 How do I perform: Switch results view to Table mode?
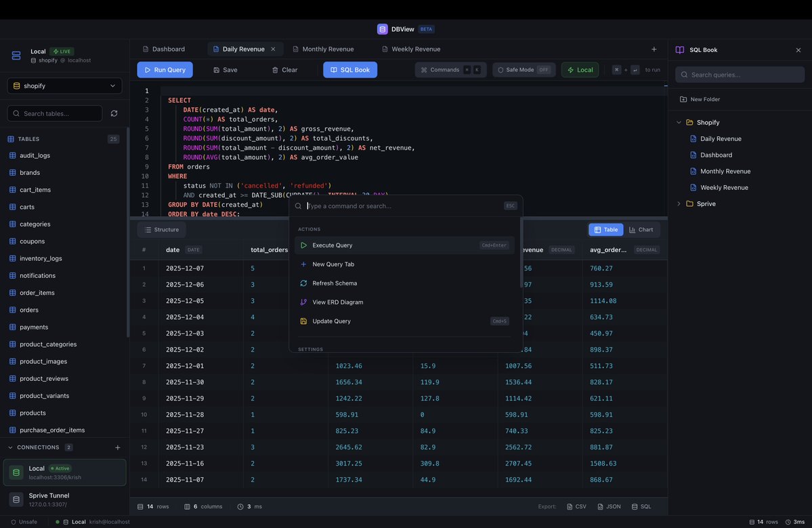coord(605,230)
